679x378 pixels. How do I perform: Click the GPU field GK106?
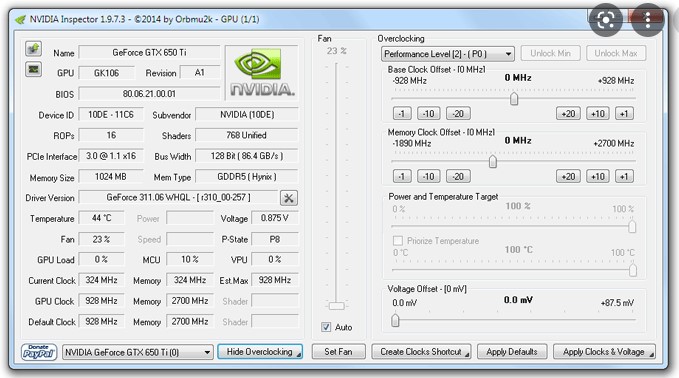107,73
